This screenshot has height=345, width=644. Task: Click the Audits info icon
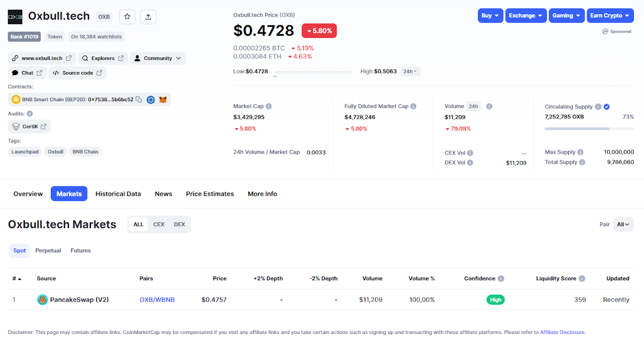(30, 114)
